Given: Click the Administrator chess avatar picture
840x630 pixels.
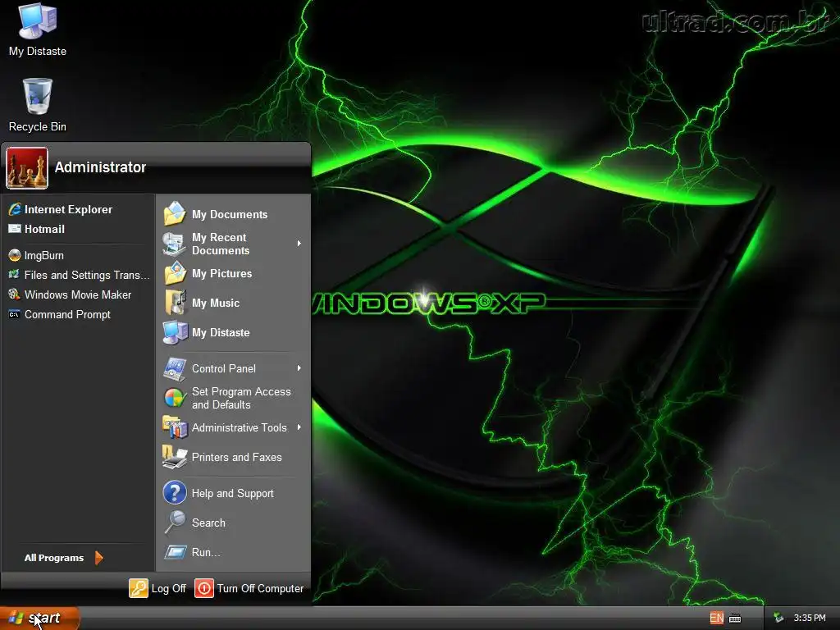Looking at the screenshot, I should coord(27,168).
